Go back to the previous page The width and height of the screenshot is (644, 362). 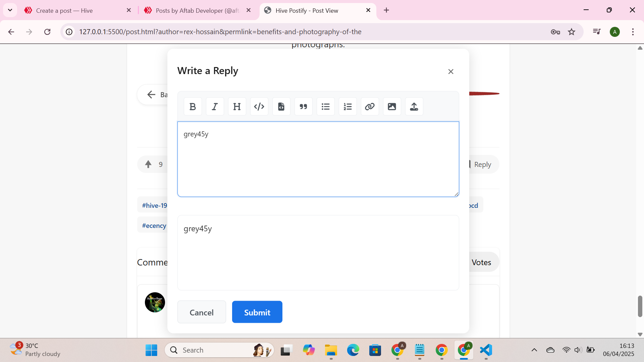11,32
